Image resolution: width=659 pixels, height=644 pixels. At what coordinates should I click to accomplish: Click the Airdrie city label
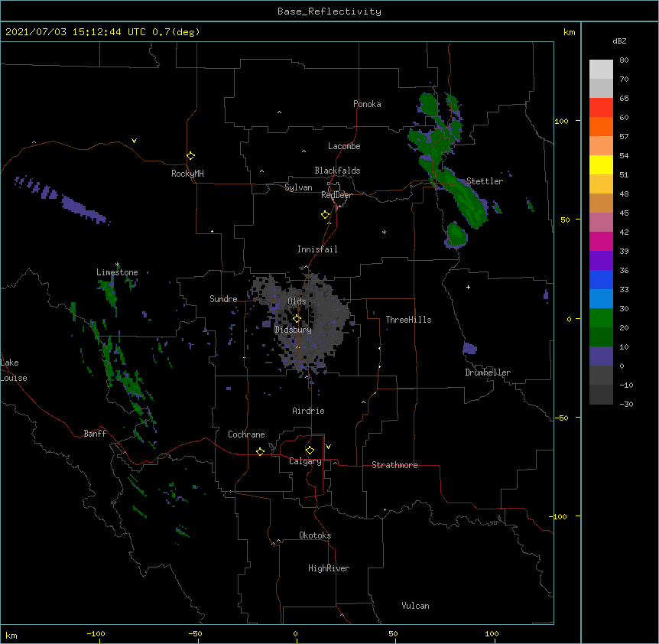(x=308, y=411)
